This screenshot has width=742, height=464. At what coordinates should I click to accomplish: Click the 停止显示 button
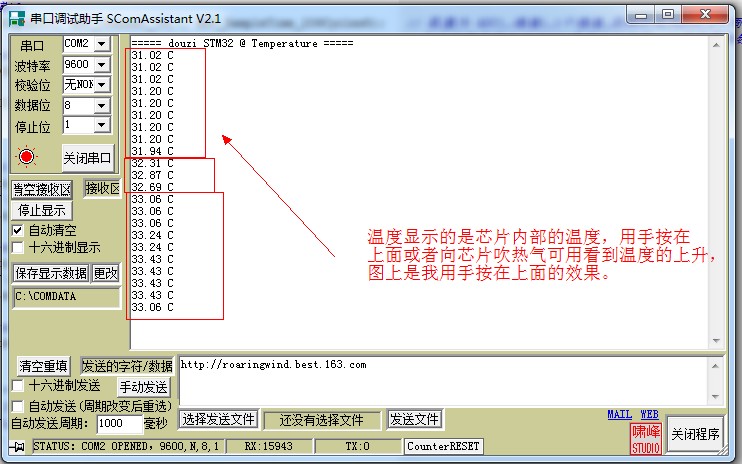[x=42, y=210]
